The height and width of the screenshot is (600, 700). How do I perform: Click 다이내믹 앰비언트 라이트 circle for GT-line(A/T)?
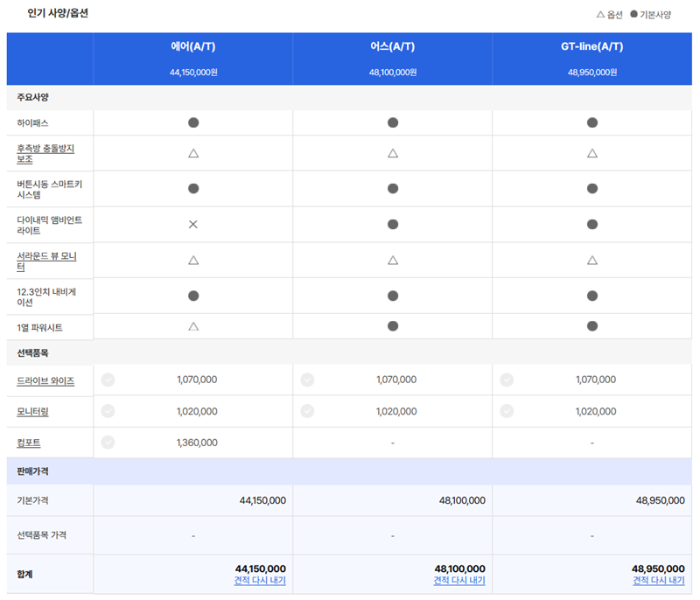pyautogui.click(x=592, y=225)
